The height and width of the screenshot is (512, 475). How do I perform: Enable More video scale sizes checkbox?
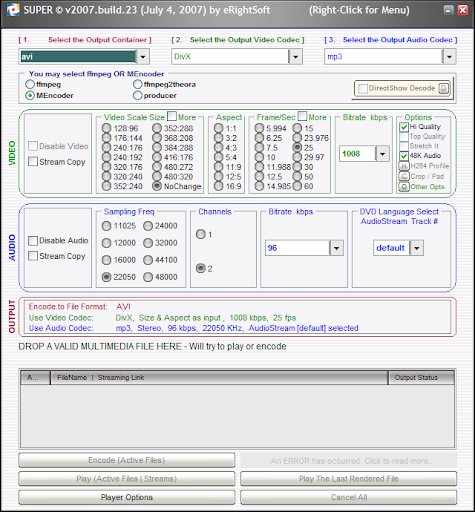[172, 116]
